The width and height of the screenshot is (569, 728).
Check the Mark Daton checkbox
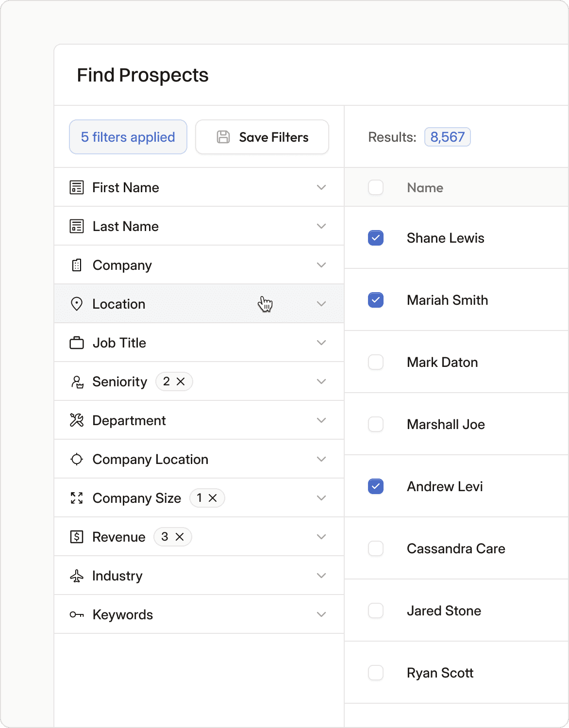pyautogui.click(x=376, y=362)
